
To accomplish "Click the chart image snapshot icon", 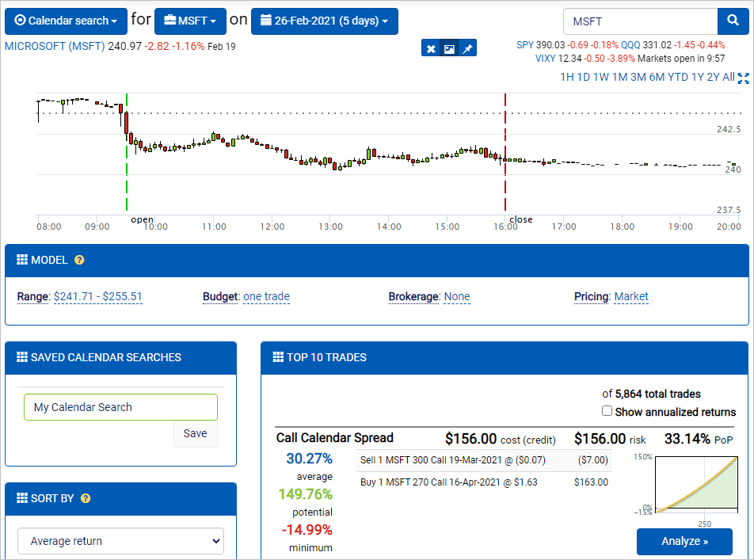I will coord(449,48).
